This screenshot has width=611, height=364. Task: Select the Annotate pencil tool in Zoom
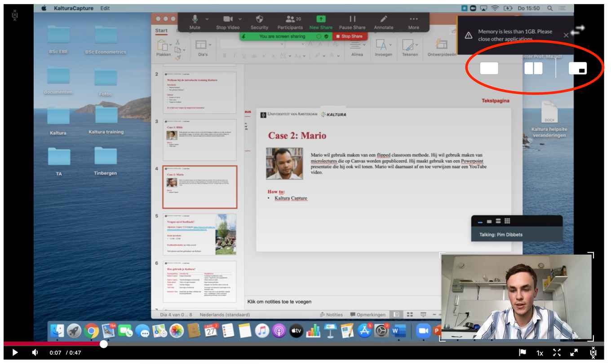[383, 22]
